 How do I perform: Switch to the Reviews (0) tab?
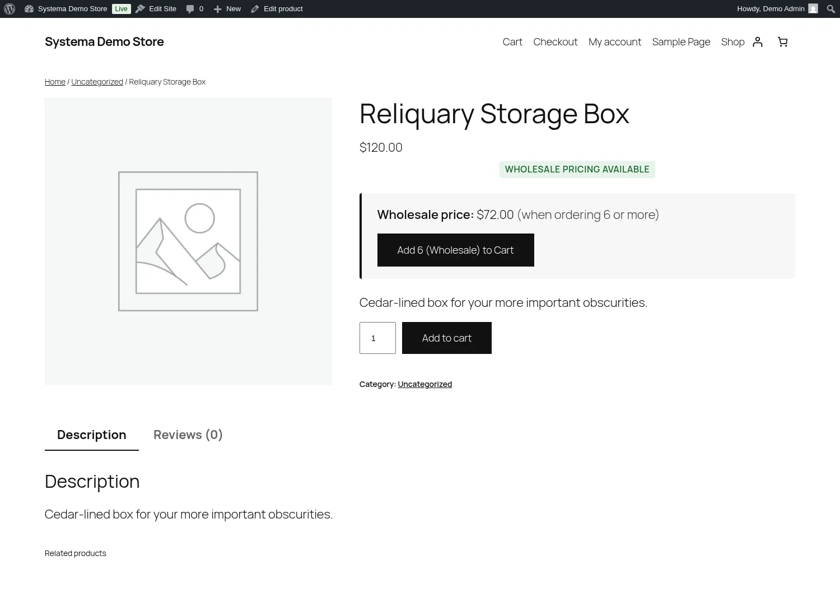(x=188, y=435)
